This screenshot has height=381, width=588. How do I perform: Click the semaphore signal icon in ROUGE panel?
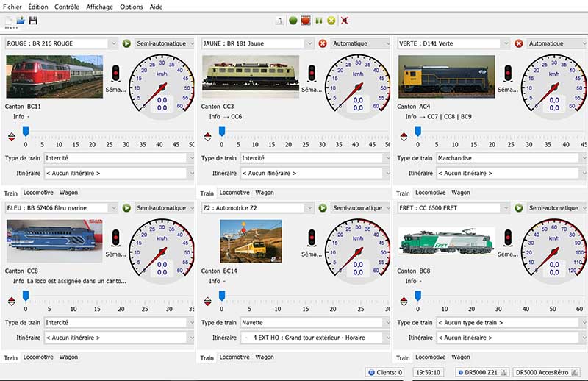pyautogui.click(x=115, y=74)
